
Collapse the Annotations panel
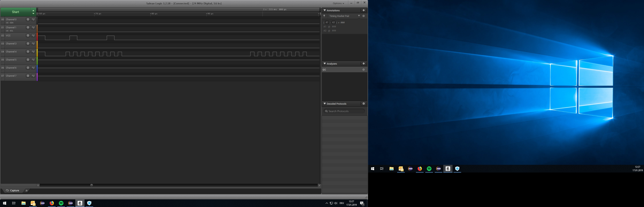(x=325, y=11)
